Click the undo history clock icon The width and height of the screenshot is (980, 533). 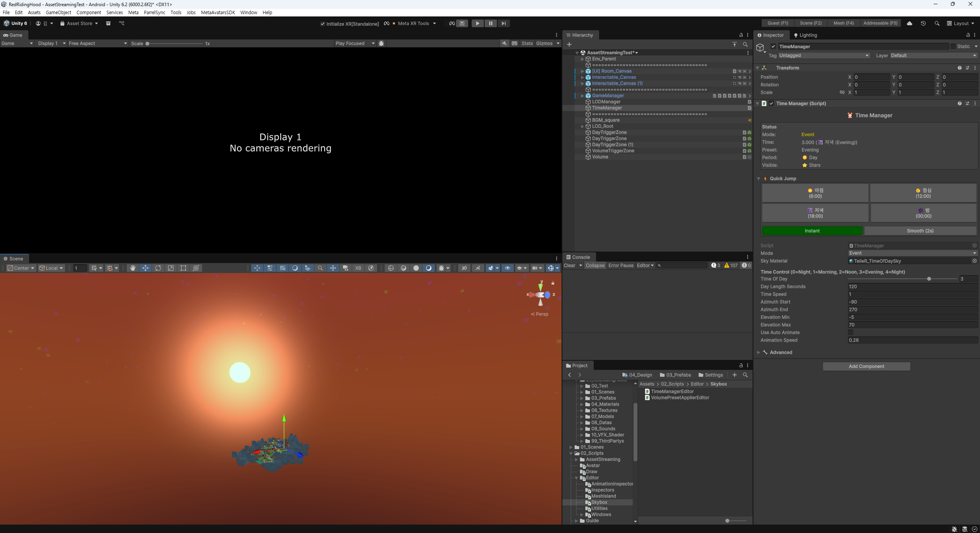pos(923,23)
